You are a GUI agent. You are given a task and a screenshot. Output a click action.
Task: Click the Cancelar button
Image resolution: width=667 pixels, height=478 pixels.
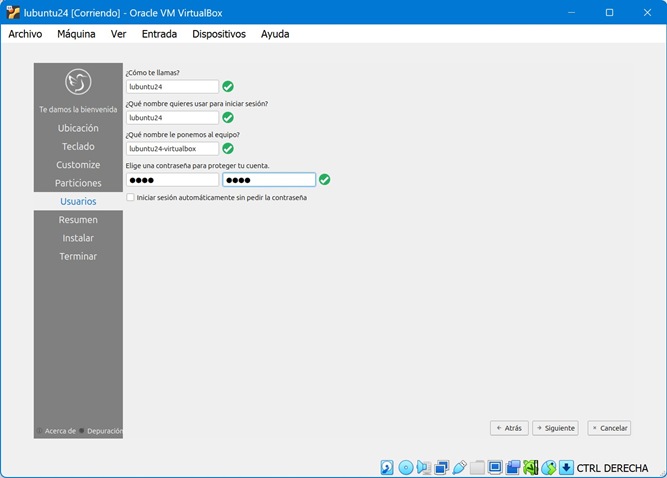609,428
